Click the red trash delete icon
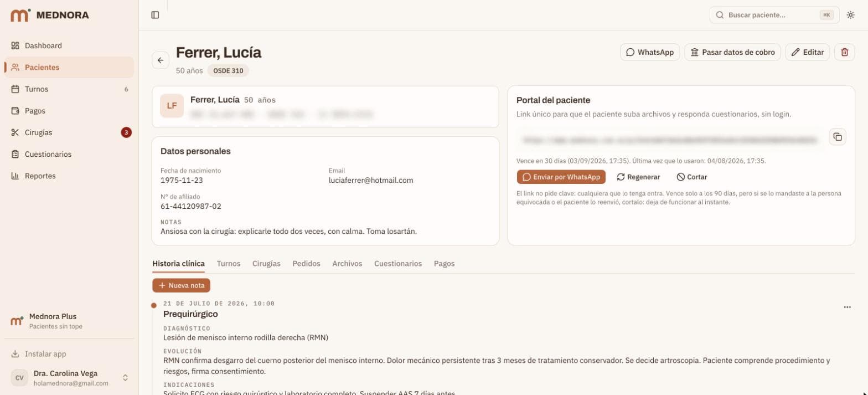 [x=845, y=52]
